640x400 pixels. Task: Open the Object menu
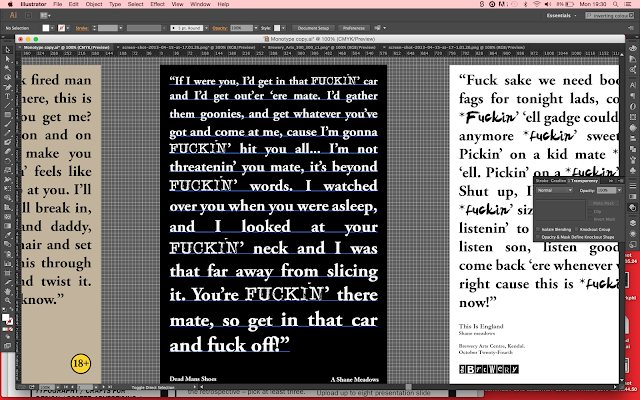(x=94, y=4)
